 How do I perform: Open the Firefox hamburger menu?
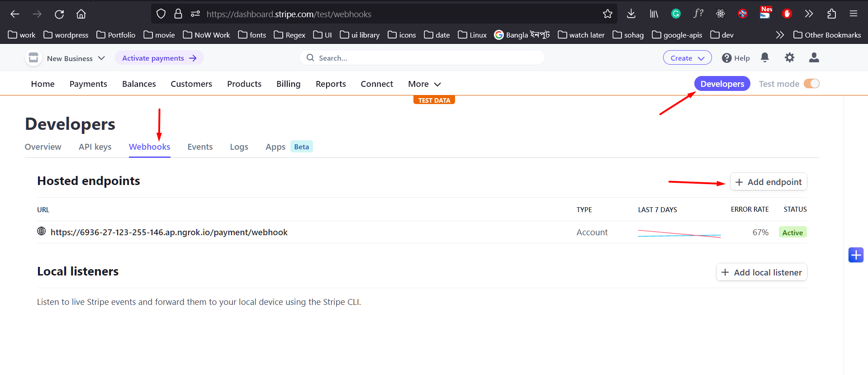[x=854, y=14]
